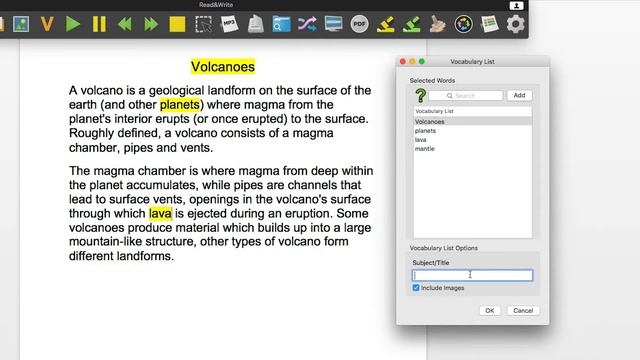Click the highlighted word lava in document
The image size is (640, 360).
point(160,213)
